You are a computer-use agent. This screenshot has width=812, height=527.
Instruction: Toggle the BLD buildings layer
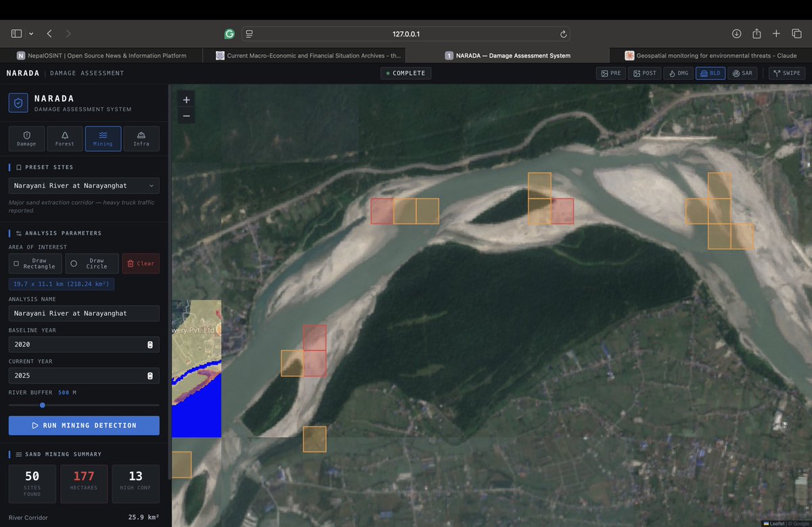pyautogui.click(x=710, y=73)
